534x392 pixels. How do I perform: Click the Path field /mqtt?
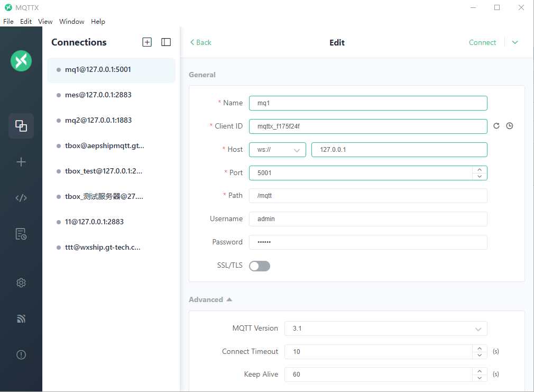(368, 196)
